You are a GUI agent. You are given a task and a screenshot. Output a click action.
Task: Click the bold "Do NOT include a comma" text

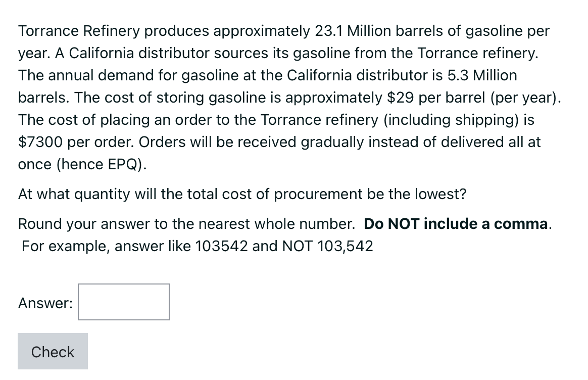456,224
